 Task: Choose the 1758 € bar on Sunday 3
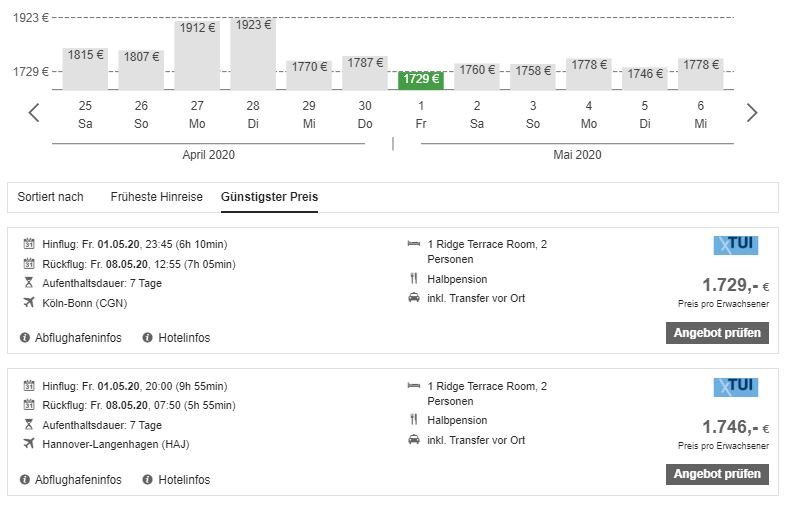533,76
